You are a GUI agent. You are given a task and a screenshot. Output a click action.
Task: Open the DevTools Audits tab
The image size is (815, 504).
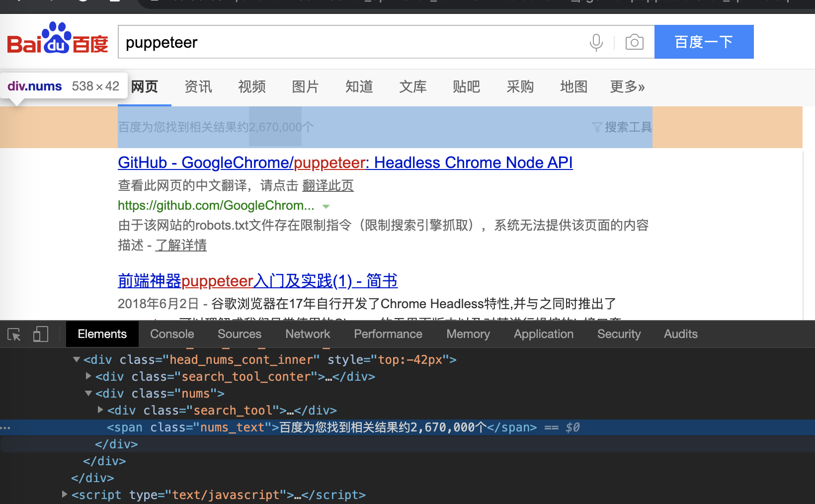[x=681, y=334]
